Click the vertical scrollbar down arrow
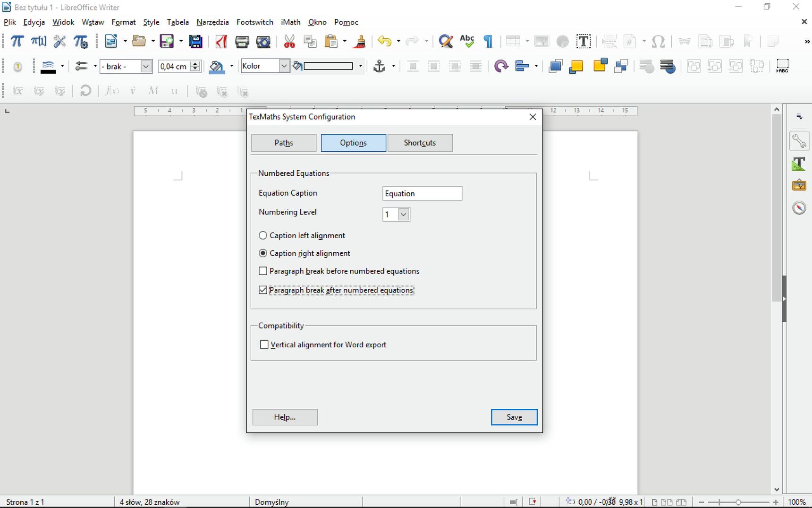812x508 pixels. (x=777, y=490)
